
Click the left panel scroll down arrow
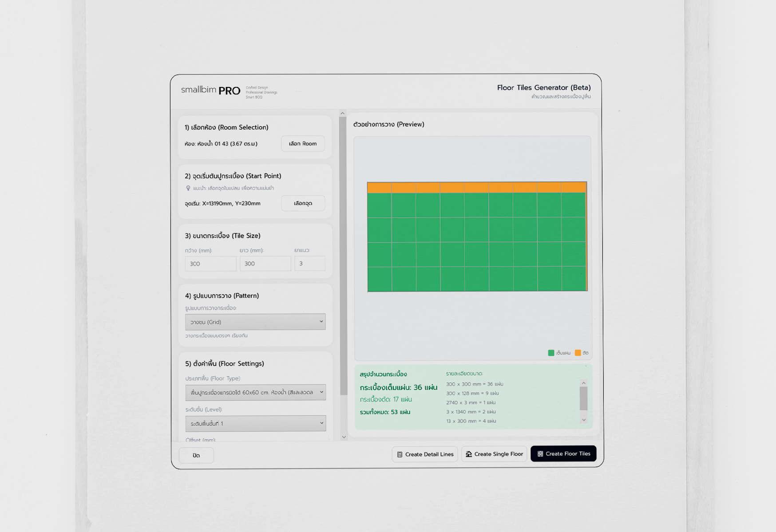[x=344, y=437]
